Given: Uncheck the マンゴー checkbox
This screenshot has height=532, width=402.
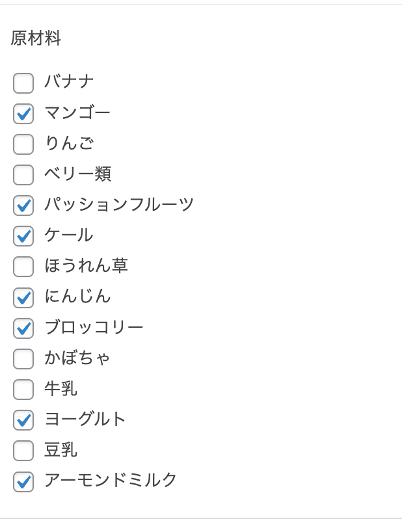Looking at the screenshot, I should 23,114.
